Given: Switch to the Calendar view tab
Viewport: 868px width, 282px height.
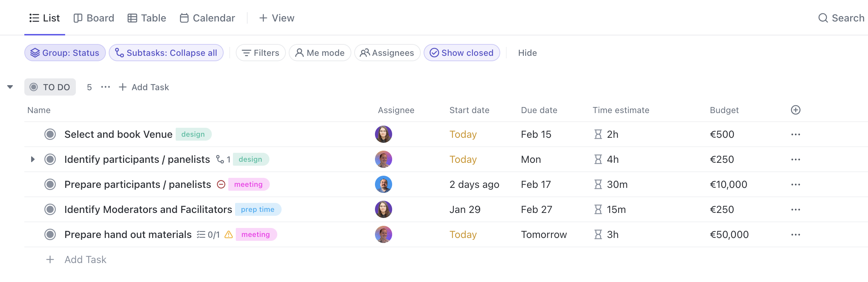Looking at the screenshot, I should (x=207, y=18).
